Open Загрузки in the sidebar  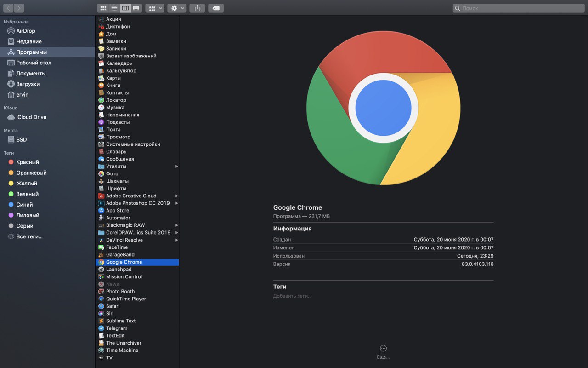(47, 84)
